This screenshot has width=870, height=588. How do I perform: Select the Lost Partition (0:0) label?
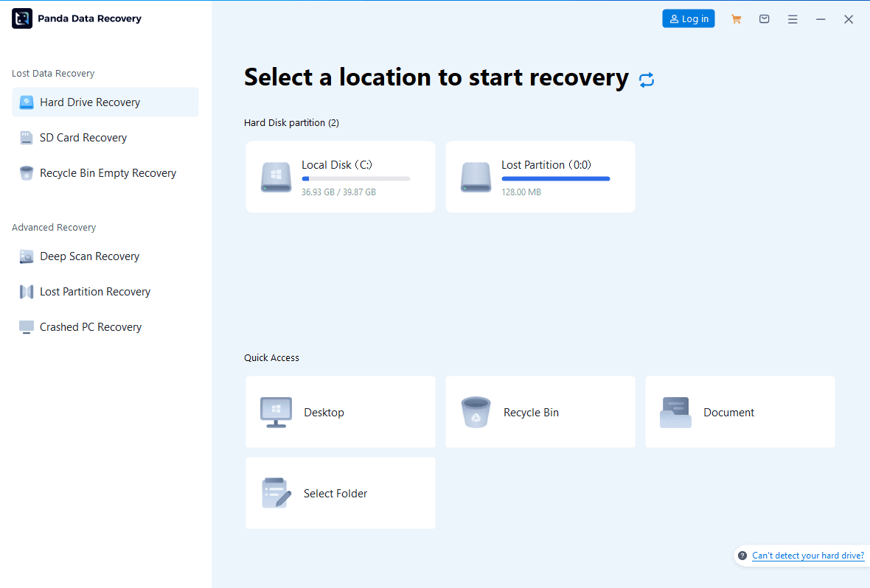click(546, 165)
